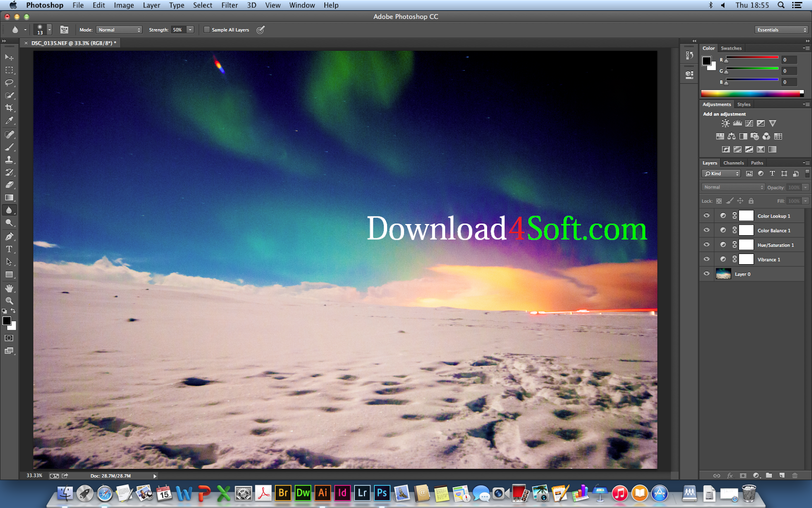Select the Gradient tool
This screenshot has height=508, width=812.
[9, 198]
